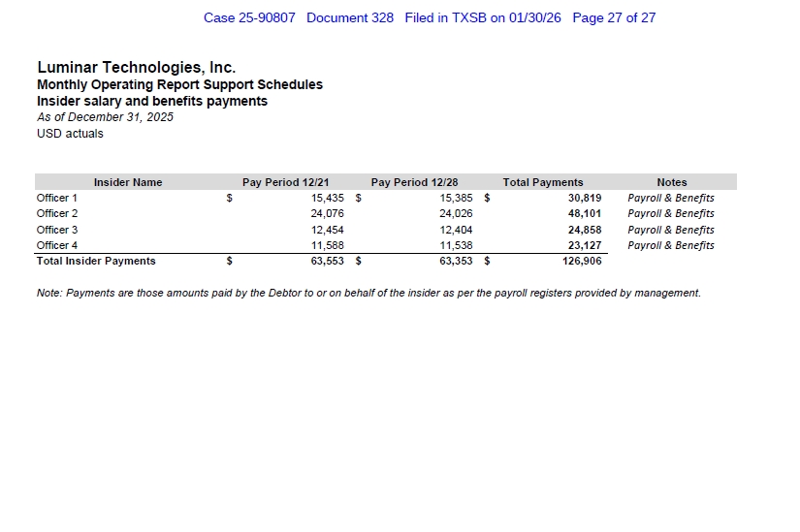Image resolution: width=800 pixels, height=532 pixels.
Task: Click the Payroll & Benefits note for Officer 1
Action: click(671, 198)
